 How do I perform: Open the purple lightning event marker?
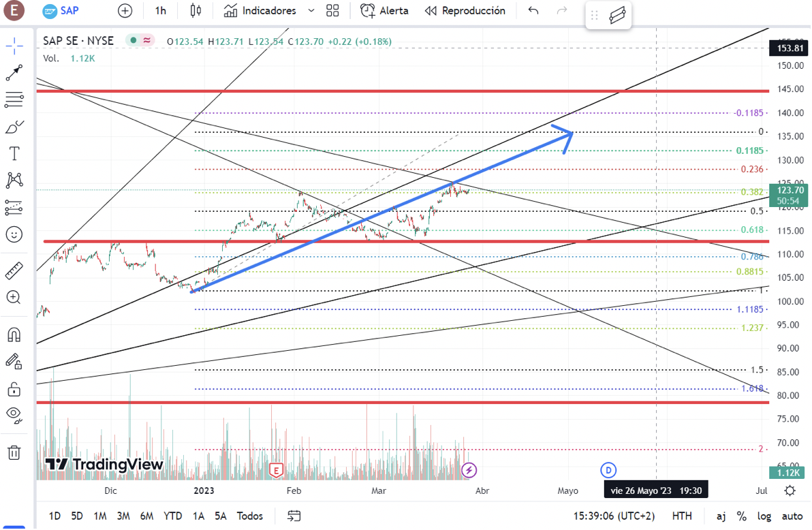(469, 471)
